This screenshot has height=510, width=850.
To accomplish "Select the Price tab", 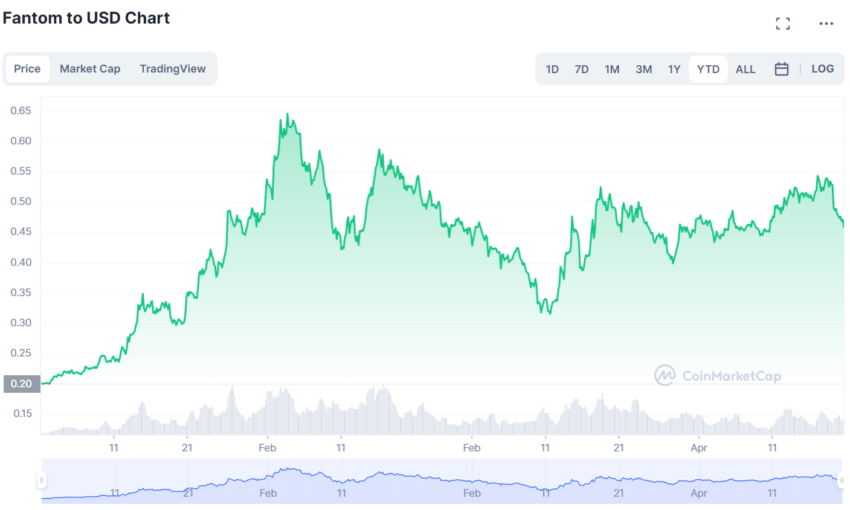I will 27,69.
